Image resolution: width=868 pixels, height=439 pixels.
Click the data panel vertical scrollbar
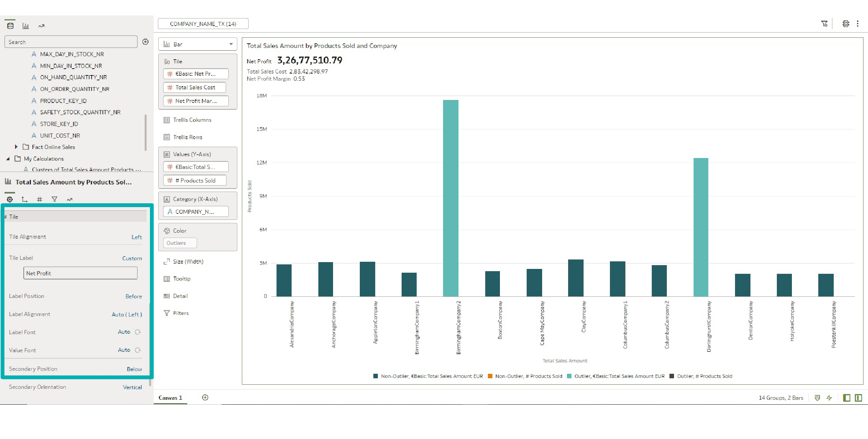(x=145, y=133)
